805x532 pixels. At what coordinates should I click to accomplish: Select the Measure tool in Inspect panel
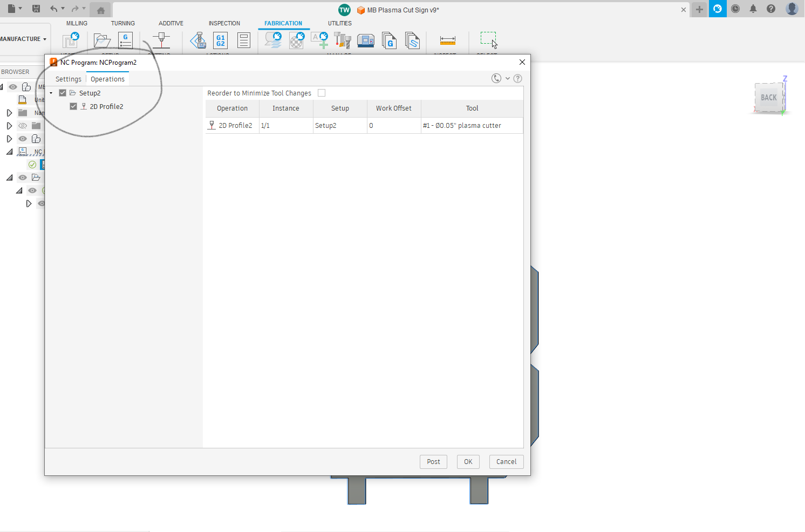tap(448, 40)
